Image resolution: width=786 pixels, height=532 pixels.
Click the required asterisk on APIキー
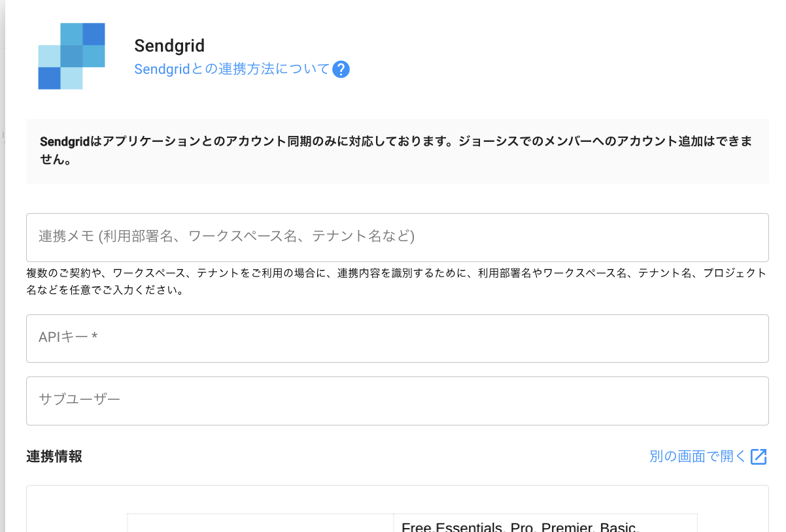95,337
